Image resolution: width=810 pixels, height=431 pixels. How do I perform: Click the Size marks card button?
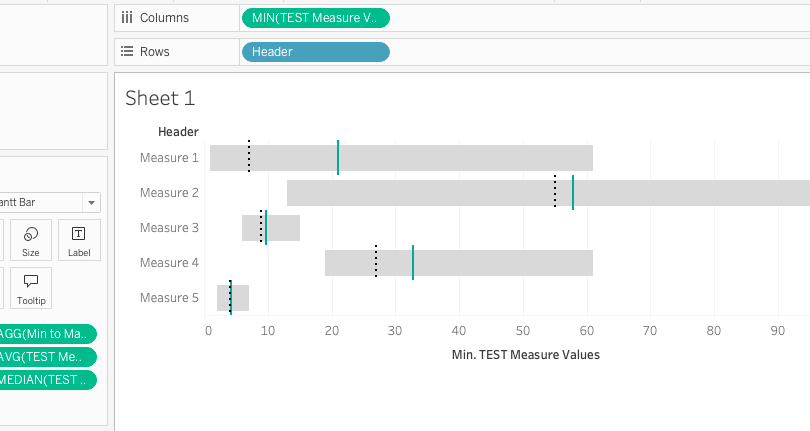[x=31, y=241]
